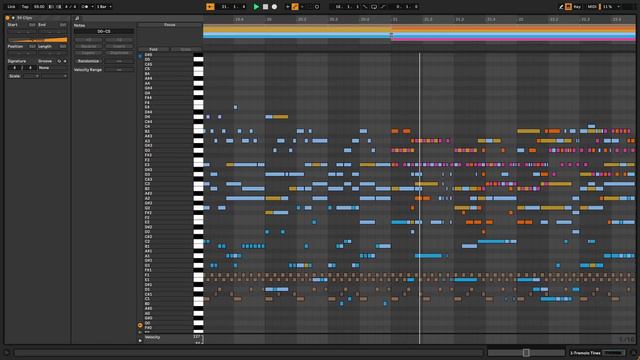
Task: Expand the Velocity lane triangle
Action: click(x=140, y=340)
